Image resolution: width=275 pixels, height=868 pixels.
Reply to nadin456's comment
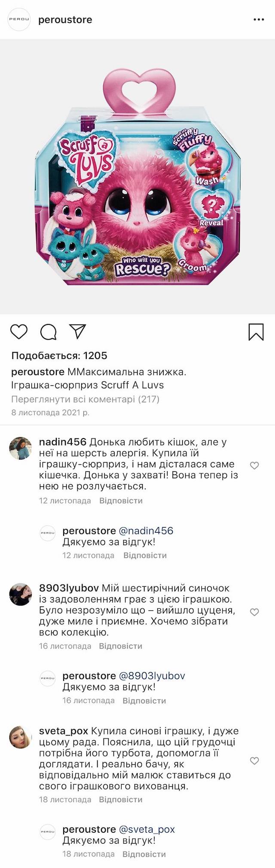tap(121, 500)
